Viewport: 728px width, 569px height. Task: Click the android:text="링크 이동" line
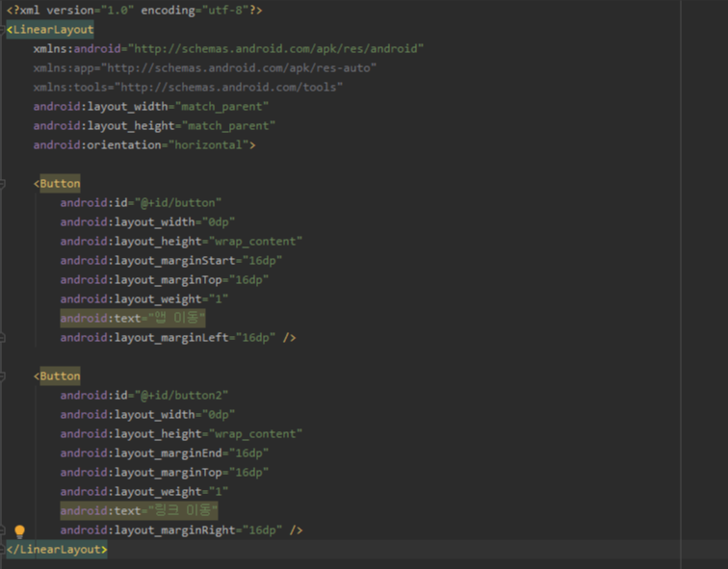click(x=139, y=511)
